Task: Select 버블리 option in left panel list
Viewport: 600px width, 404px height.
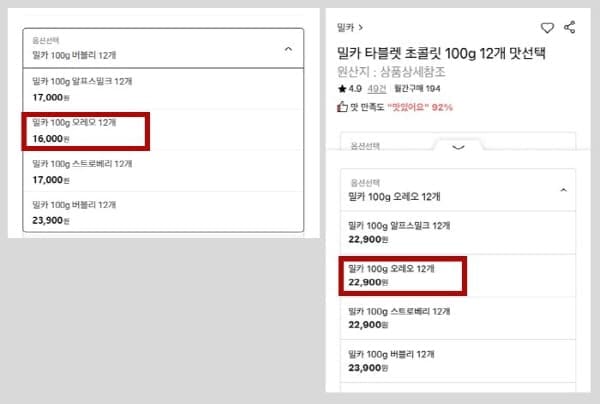Action: pyautogui.click(x=163, y=212)
